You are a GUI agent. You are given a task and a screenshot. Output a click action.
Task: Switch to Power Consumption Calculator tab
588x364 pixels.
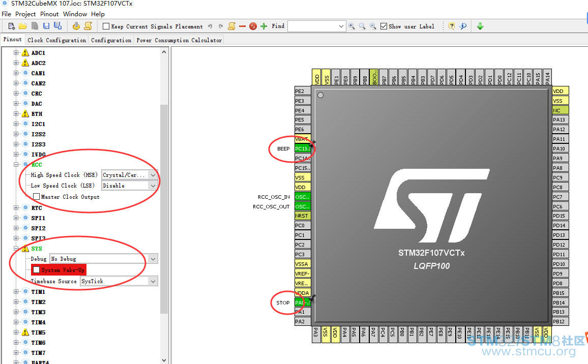179,40
